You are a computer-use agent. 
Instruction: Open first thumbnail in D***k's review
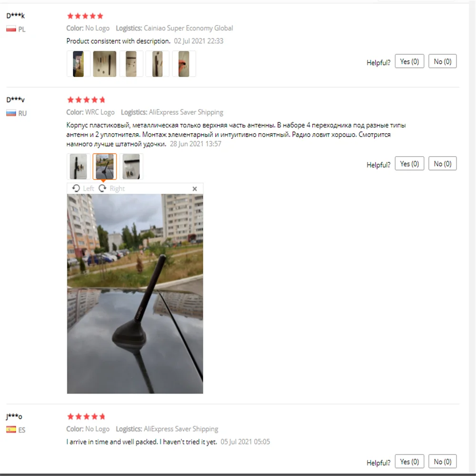pos(79,64)
